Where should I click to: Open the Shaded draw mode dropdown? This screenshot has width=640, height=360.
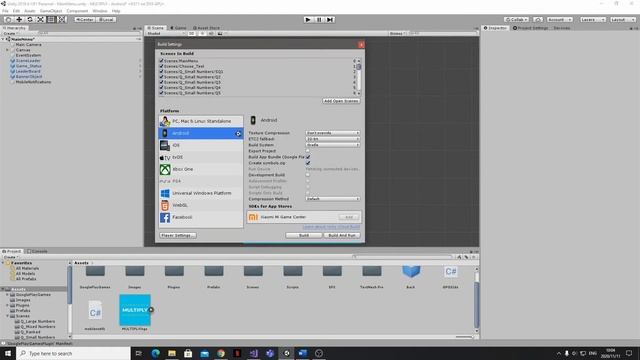tap(165, 33)
